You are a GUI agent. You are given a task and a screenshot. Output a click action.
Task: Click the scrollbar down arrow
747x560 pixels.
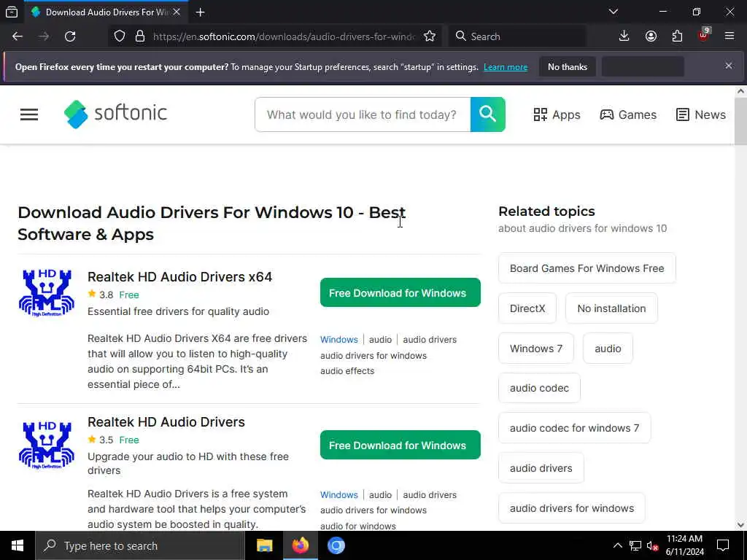coord(740,525)
